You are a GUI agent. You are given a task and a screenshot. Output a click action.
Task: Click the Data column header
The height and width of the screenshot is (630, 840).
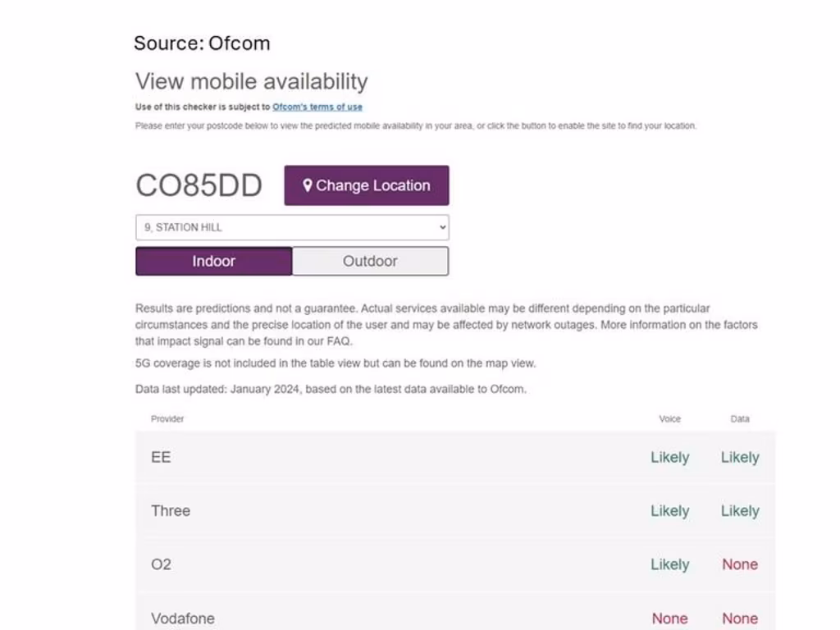coord(740,419)
